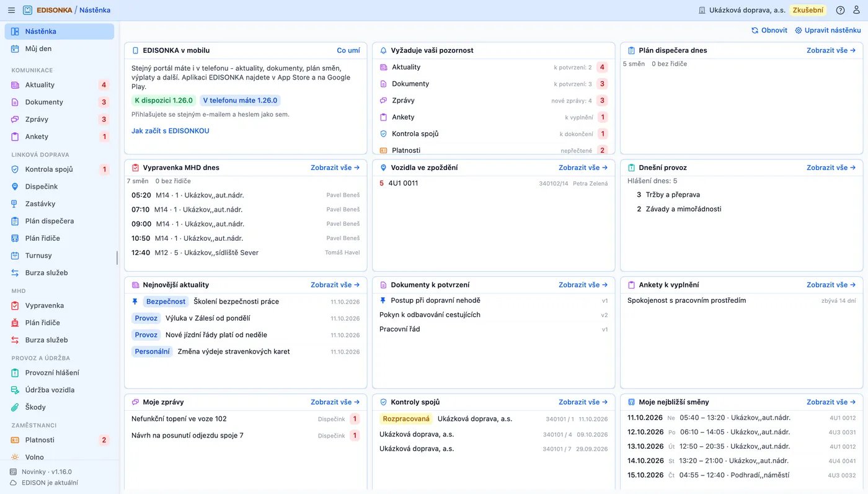This screenshot has width=868, height=494.
Task: Open Ankety in the sidebar
Action: (x=60, y=137)
